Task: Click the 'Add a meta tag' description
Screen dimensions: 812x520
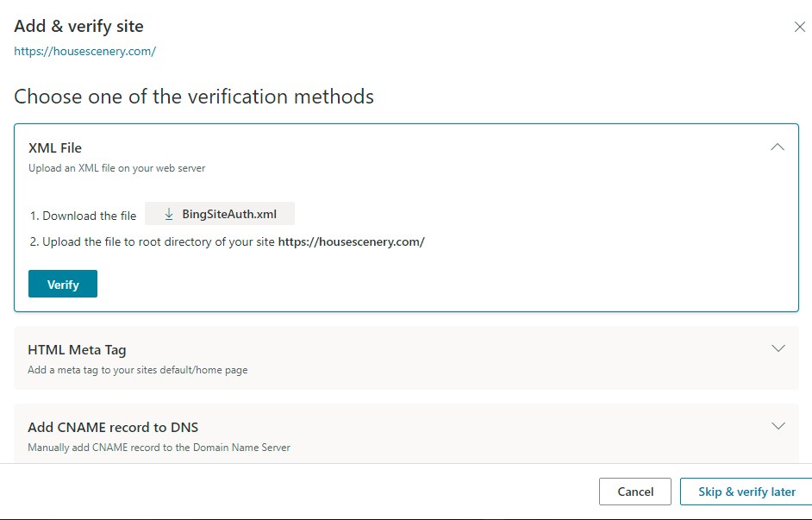Action: coord(138,370)
